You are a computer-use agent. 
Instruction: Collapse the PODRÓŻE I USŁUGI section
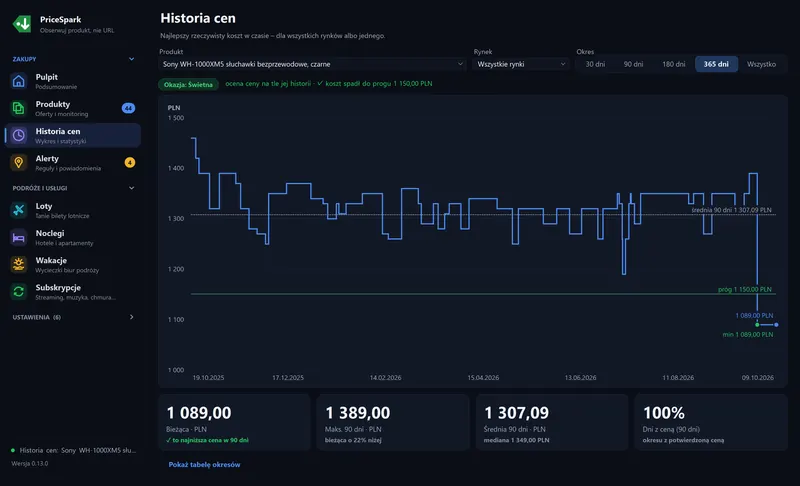132,188
